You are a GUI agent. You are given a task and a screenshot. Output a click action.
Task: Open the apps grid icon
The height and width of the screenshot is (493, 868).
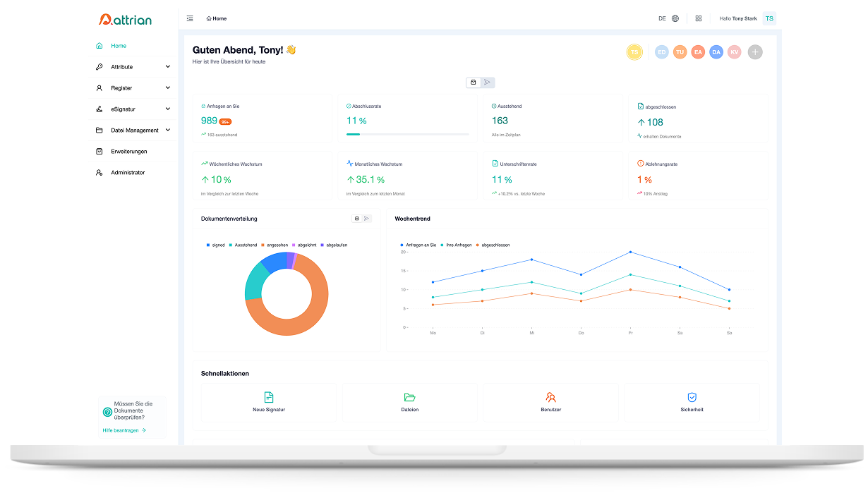[x=698, y=18]
